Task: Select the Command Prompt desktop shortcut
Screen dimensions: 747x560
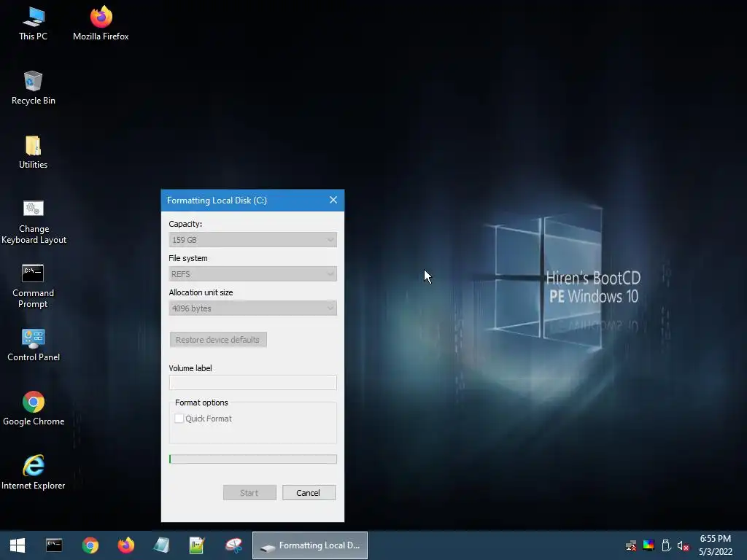Action: tap(34, 286)
